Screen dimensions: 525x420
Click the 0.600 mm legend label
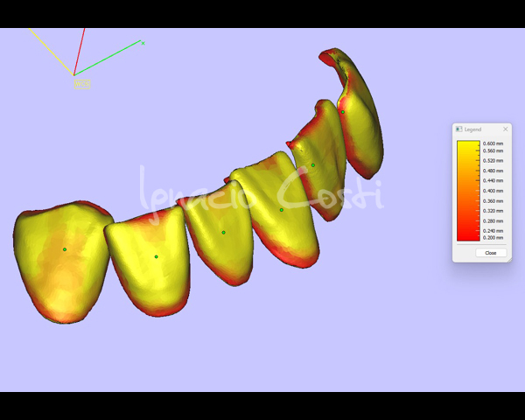tap(493, 143)
